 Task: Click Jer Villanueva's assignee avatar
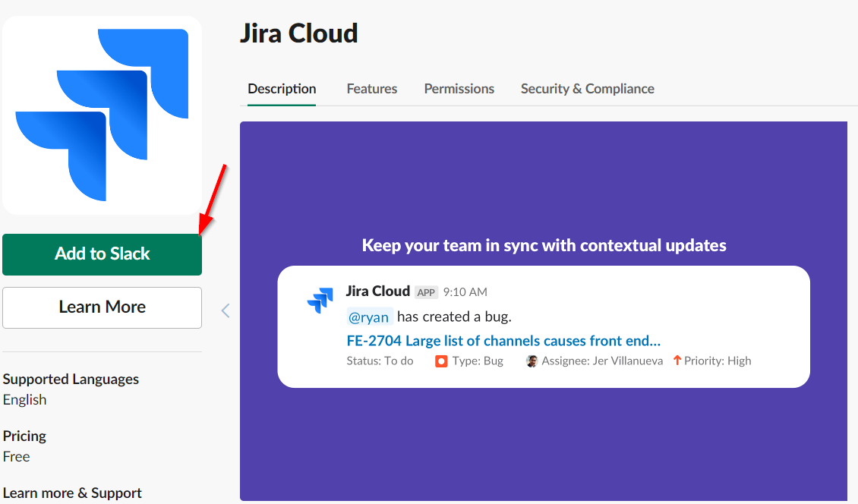(x=532, y=361)
